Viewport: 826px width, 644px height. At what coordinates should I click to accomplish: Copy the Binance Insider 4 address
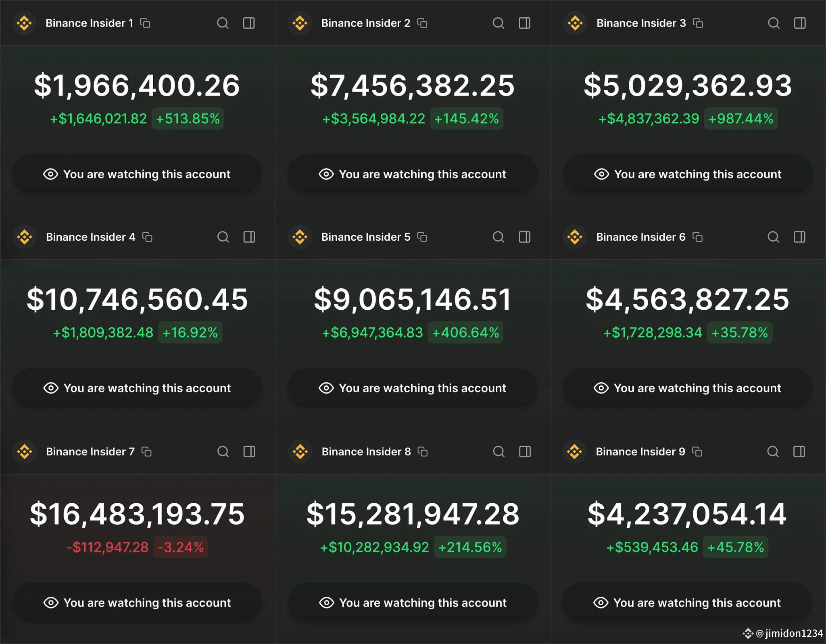pyautogui.click(x=147, y=237)
